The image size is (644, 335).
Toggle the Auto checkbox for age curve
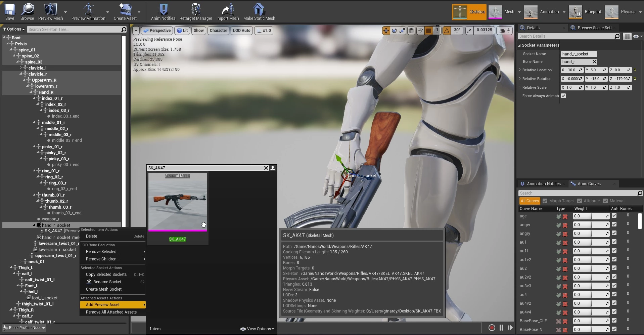point(614,216)
